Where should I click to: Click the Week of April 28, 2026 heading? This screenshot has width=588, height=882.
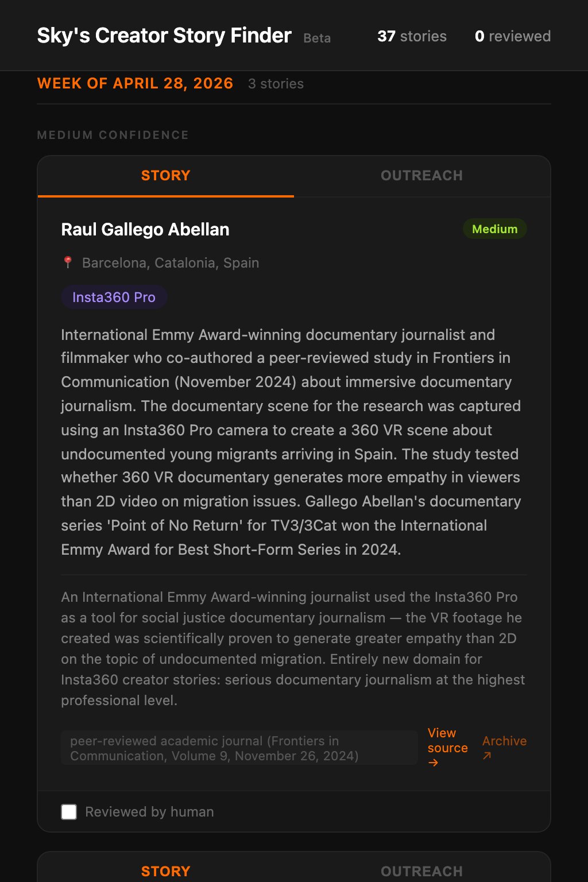pos(135,83)
